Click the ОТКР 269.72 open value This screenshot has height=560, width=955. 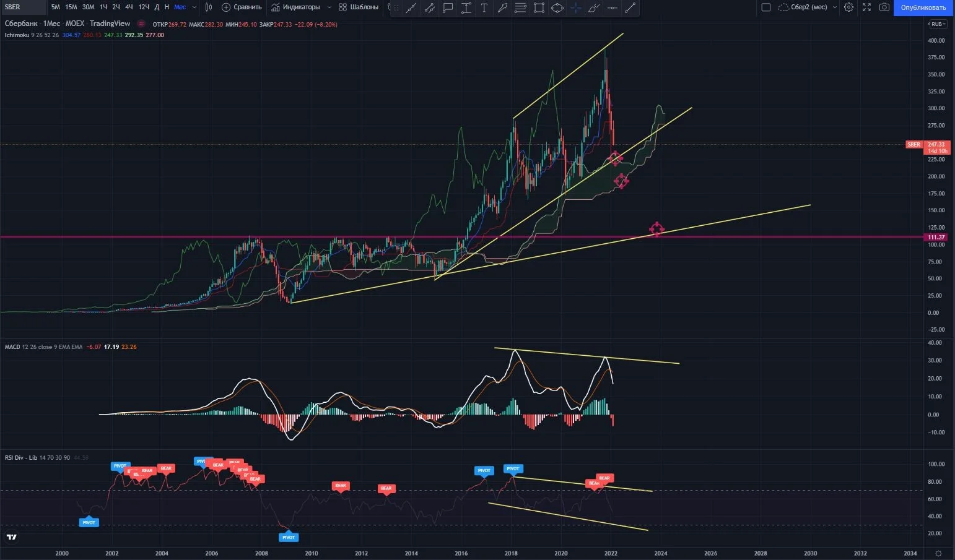(x=169, y=24)
